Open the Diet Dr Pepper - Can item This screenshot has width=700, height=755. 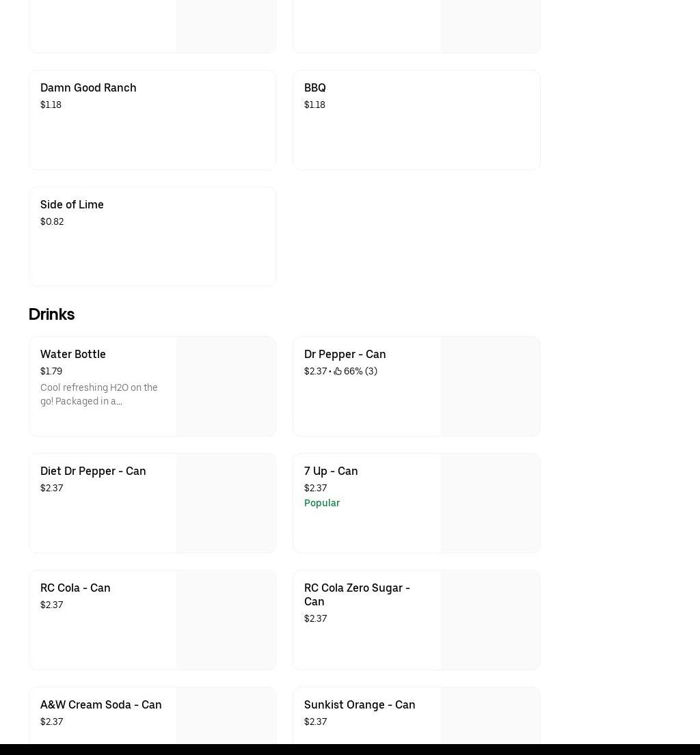pyautogui.click(x=152, y=503)
